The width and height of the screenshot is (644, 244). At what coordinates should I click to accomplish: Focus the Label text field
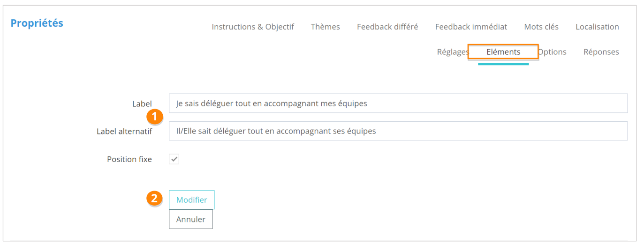pos(398,104)
